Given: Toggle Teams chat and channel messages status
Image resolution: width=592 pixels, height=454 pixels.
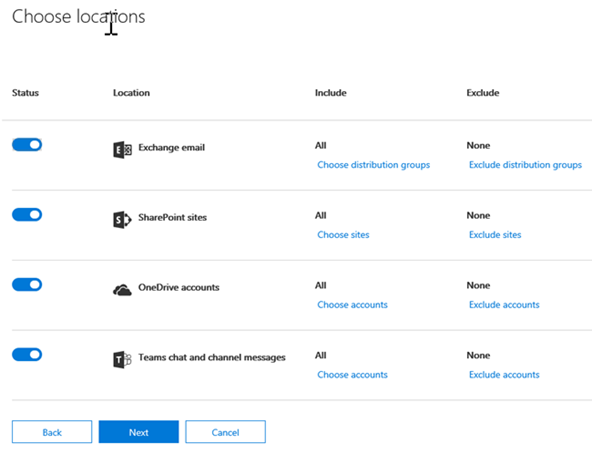Looking at the screenshot, I should click(27, 354).
